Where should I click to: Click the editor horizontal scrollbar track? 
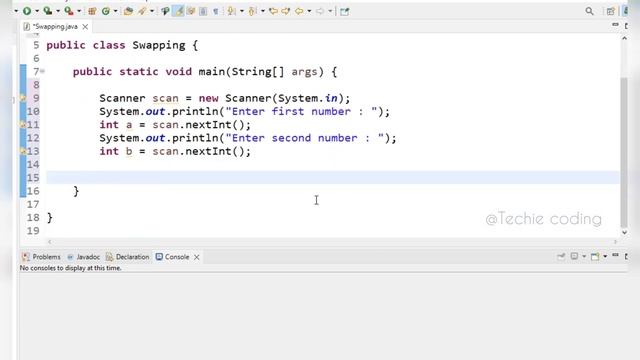333,242
